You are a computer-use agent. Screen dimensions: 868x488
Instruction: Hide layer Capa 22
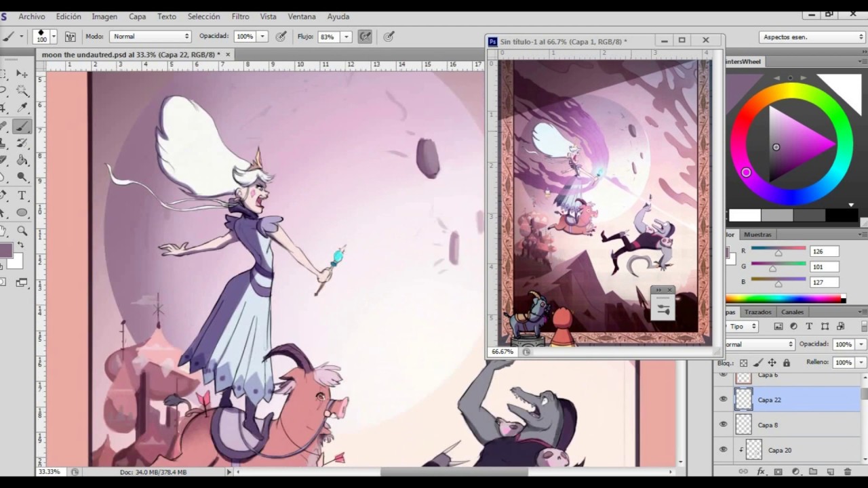point(723,399)
